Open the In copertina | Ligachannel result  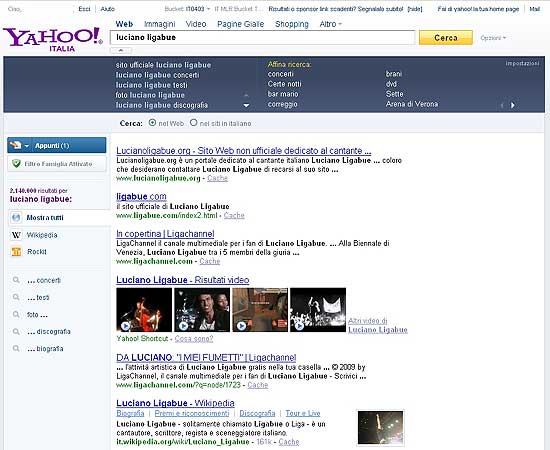tap(165, 234)
